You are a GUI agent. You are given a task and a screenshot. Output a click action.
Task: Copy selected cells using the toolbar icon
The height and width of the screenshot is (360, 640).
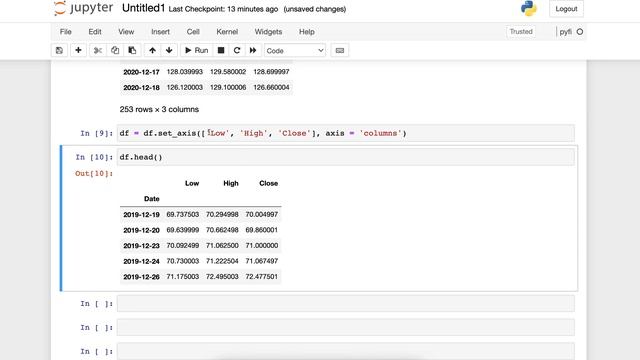point(115,51)
